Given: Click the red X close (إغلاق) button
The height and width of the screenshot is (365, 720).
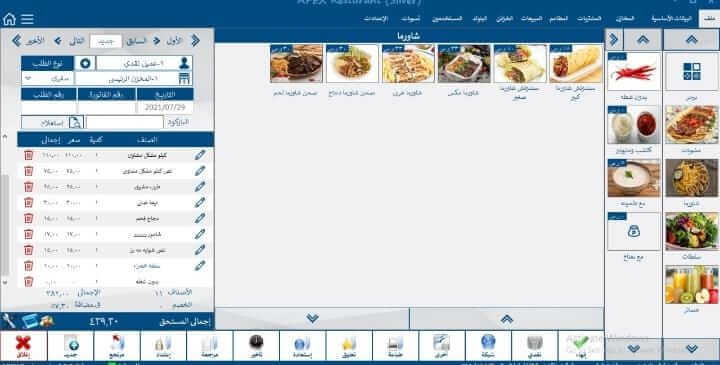Looking at the screenshot, I should coord(23,346).
